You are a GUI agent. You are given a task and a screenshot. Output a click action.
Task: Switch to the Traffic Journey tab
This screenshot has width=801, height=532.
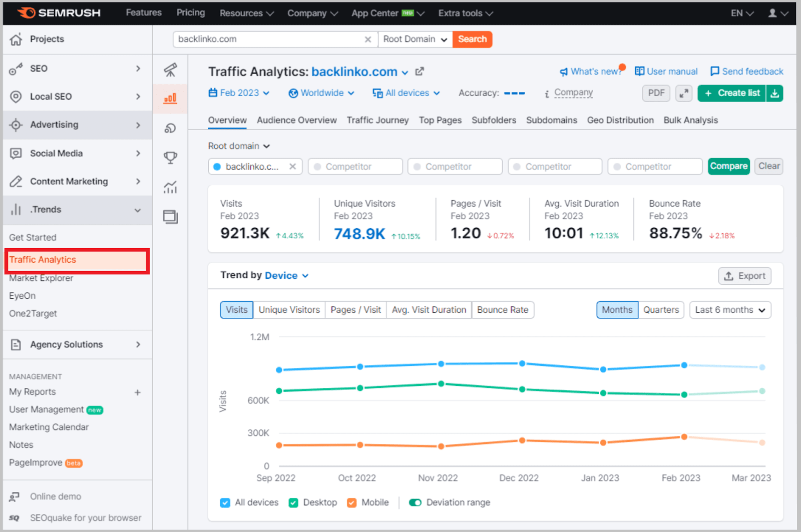[x=377, y=120]
